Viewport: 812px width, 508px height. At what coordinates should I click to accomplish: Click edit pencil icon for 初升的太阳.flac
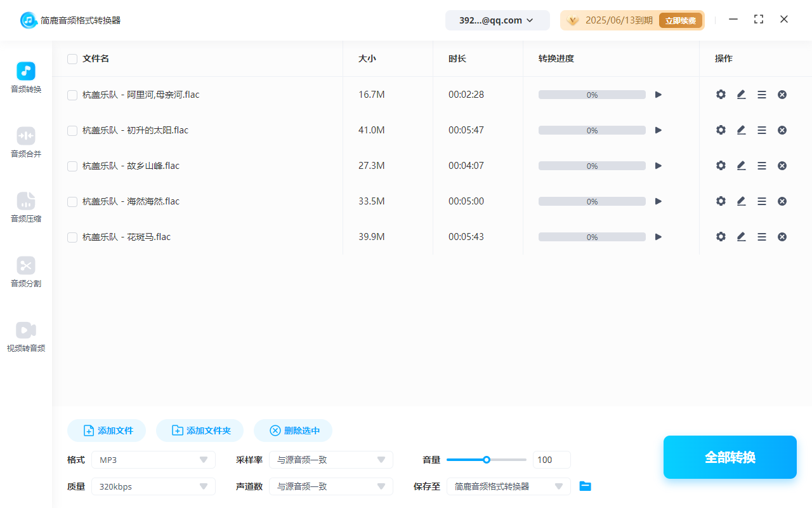coord(741,130)
